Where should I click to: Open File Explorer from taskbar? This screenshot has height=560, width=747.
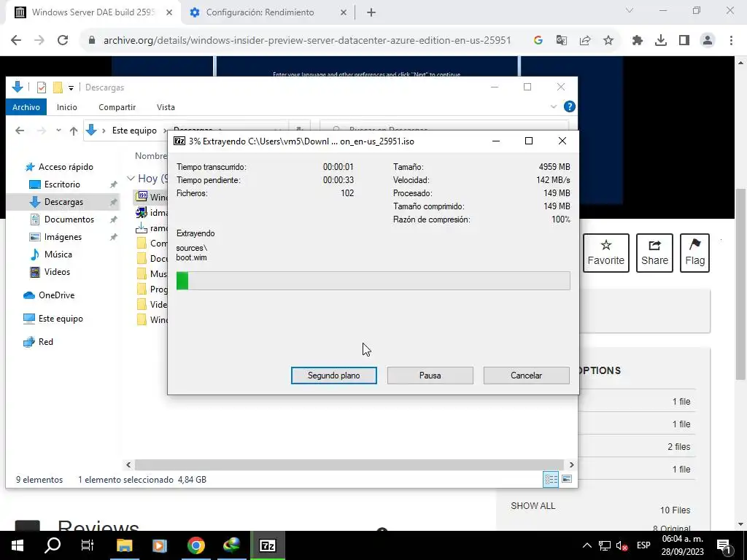tap(124, 545)
